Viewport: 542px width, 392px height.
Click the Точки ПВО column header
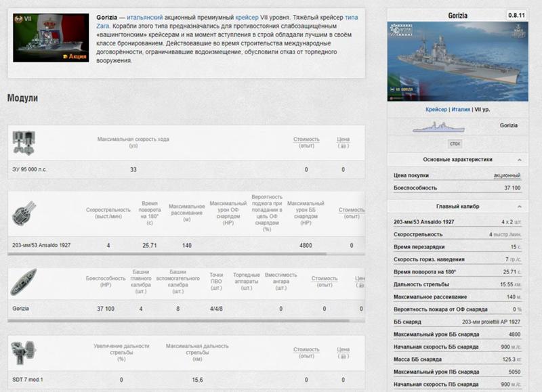216,282
